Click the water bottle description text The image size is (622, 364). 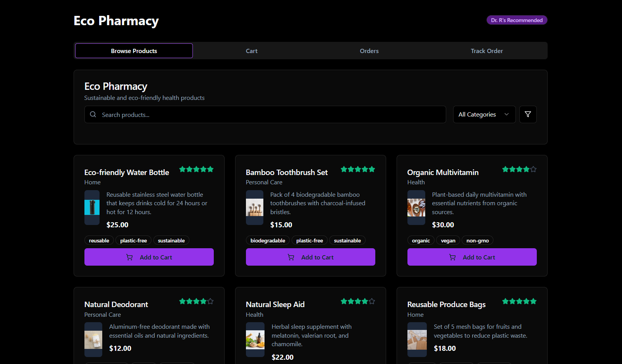(x=157, y=203)
